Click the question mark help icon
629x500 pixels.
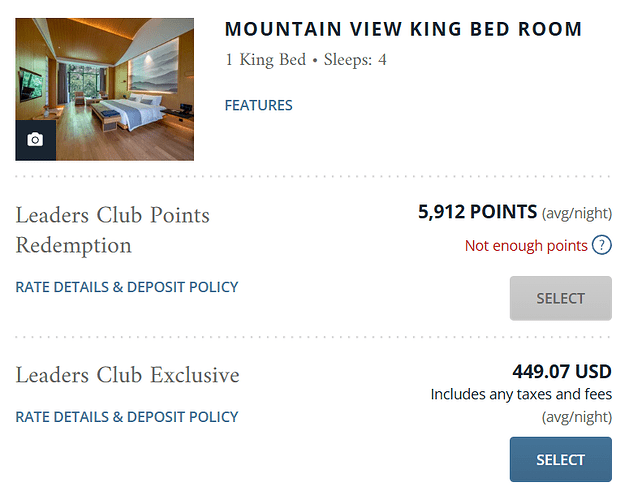pos(601,245)
